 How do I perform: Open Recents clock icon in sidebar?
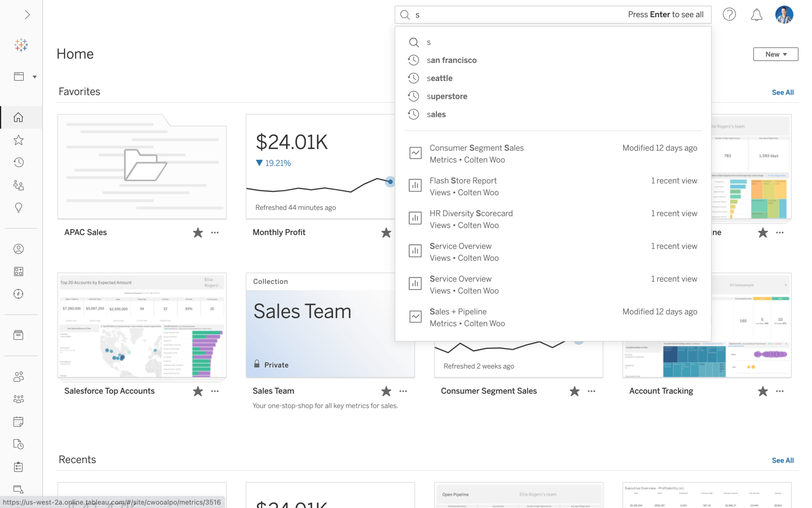click(x=19, y=163)
